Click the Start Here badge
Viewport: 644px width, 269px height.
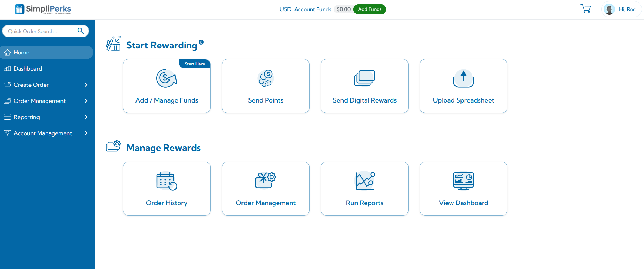pyautogui.click(x=195, y=64)
